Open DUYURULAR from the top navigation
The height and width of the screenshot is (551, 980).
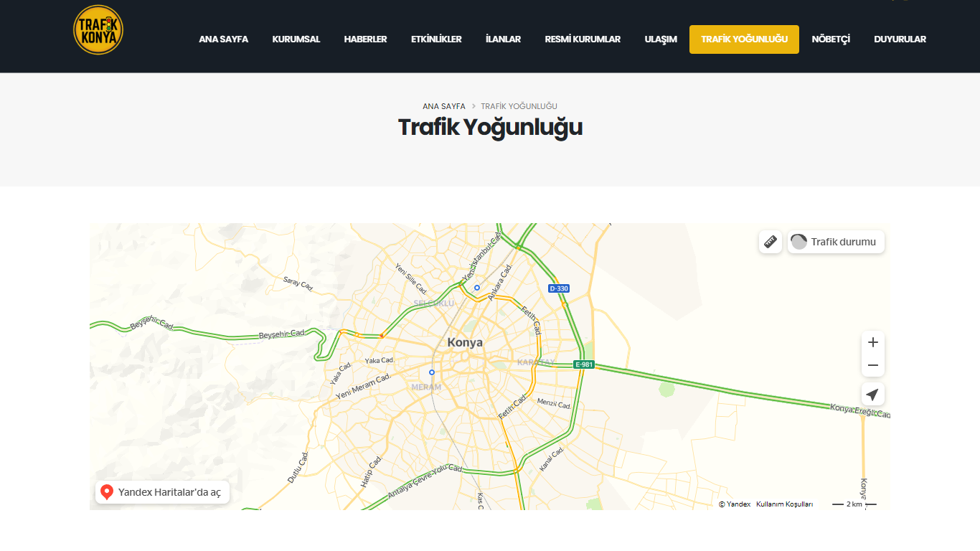(900, 39)
